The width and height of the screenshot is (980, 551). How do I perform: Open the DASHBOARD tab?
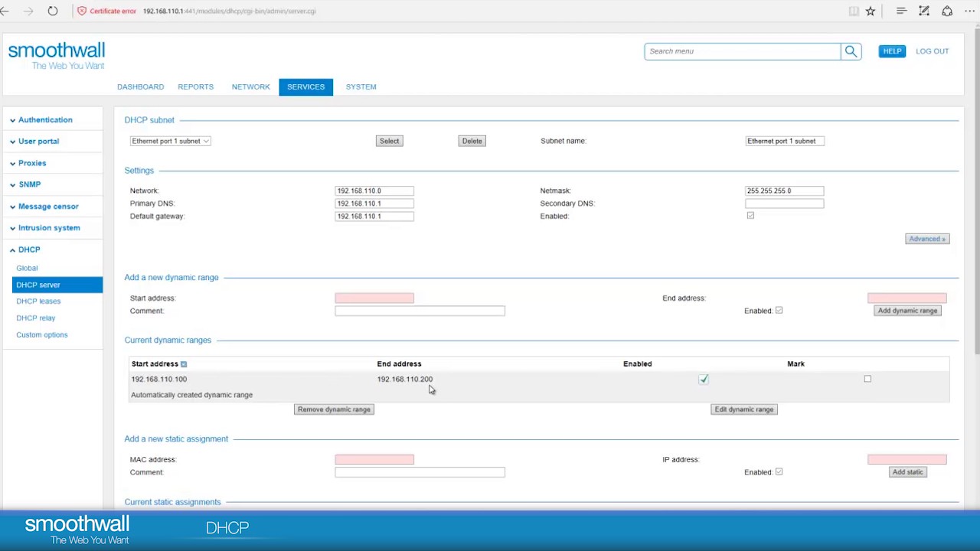click(140, 87)
